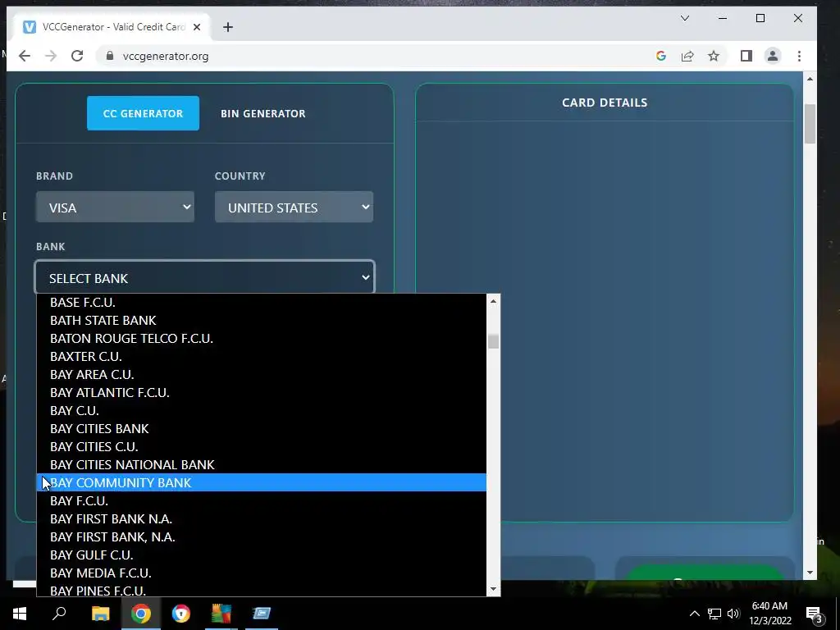
Task: Click bank list scroll down arrow
Action: tap(493, 589)
